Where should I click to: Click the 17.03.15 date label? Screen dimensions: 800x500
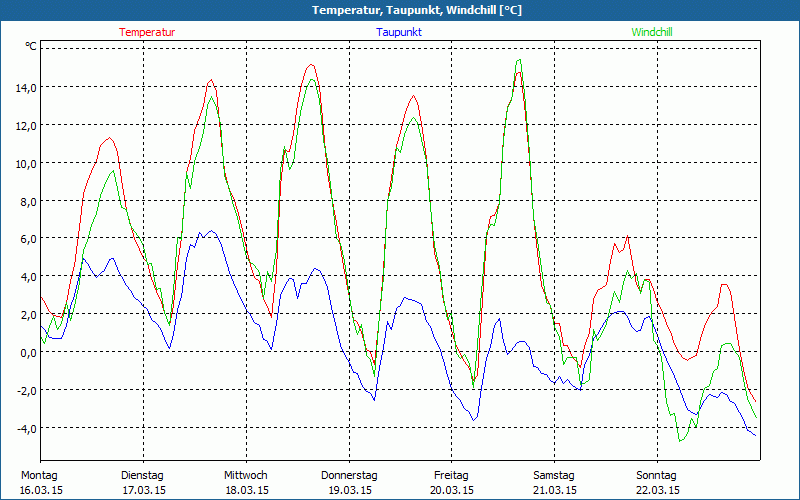point(144,490)
